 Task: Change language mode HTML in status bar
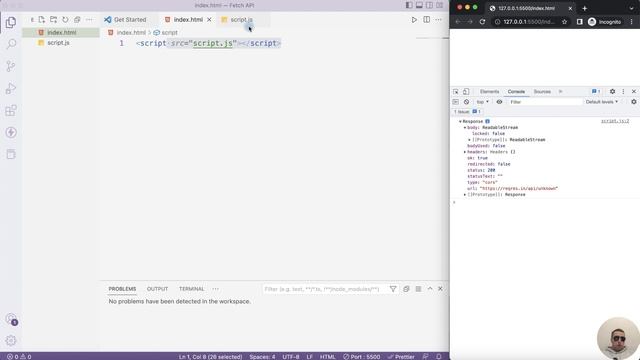(327, 356)
